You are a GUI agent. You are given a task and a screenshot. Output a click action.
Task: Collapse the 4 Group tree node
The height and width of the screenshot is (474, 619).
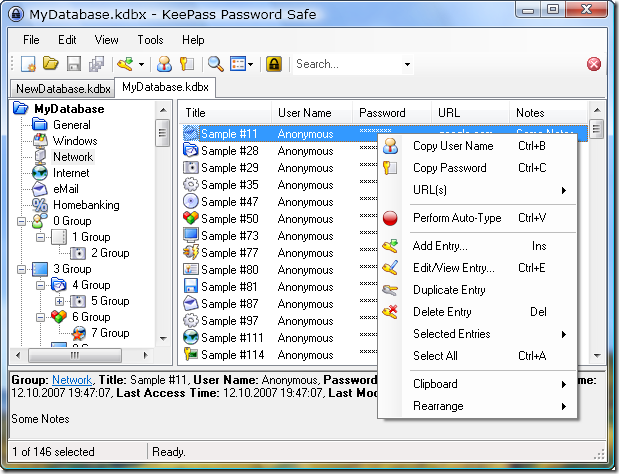(40, 285)
